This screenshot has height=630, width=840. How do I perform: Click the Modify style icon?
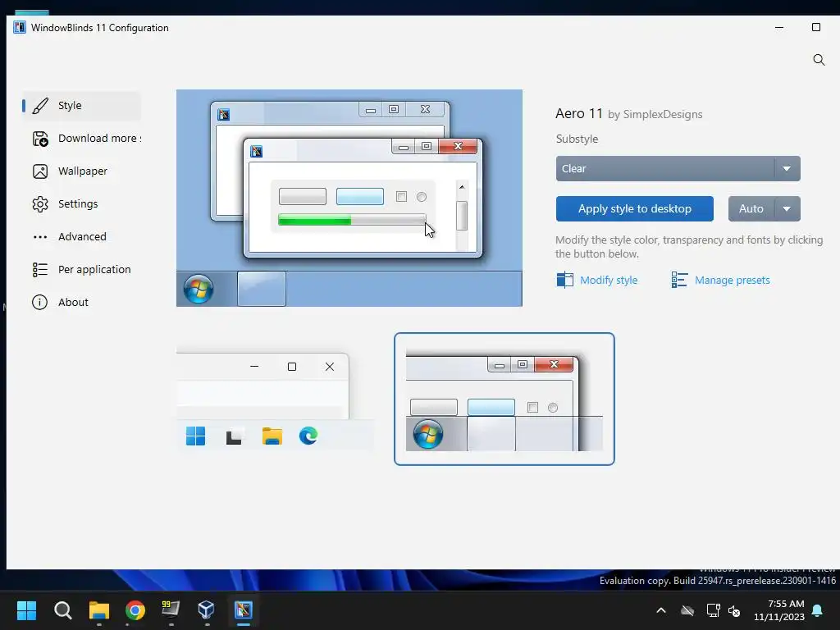pyautogui.click(x=564, y=280)
